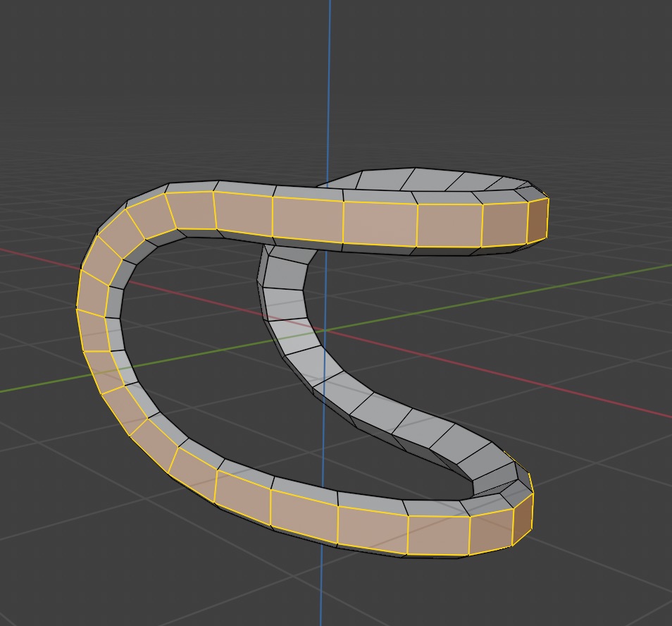Image resolution: width=672 pixels, height=626 pixels.
Task: Select the dark orange end-cap face at upper right
Action: tap(537, 220)
